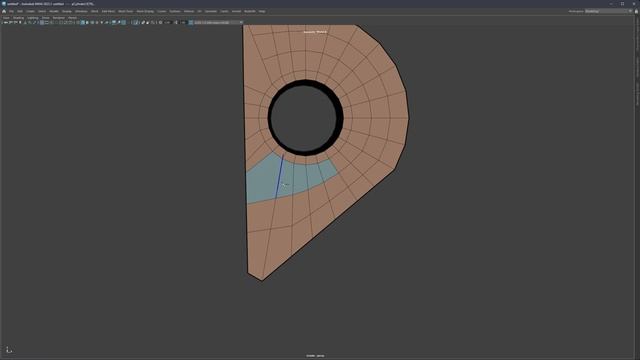Click the dark circular hole in the mesh
Image resolution: width=640 pixels, height=360 pixels.
pyautogui.click(x=304, y=118)
